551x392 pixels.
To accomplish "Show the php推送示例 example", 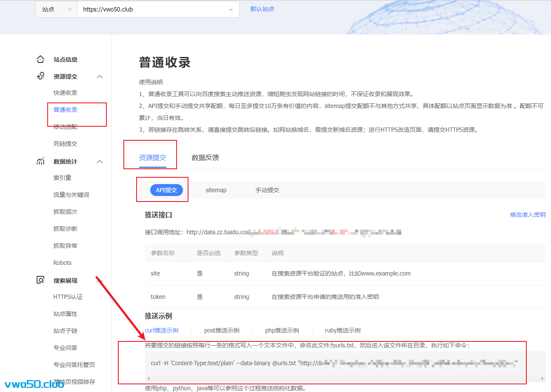I will click(282, 330).
